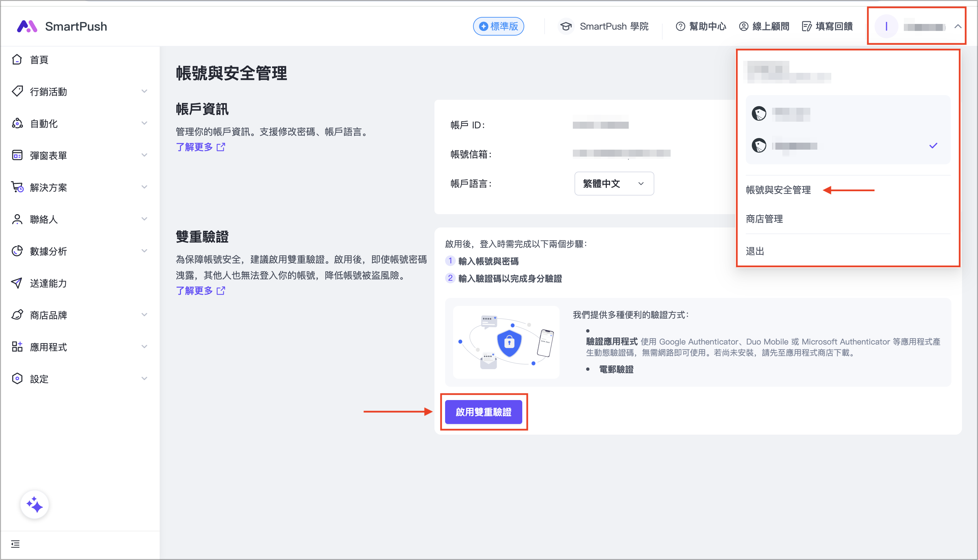Viewport: 978px width, 560px height.
Task: Open the 聯絡人 contacts icon
Action: (17, 219)
